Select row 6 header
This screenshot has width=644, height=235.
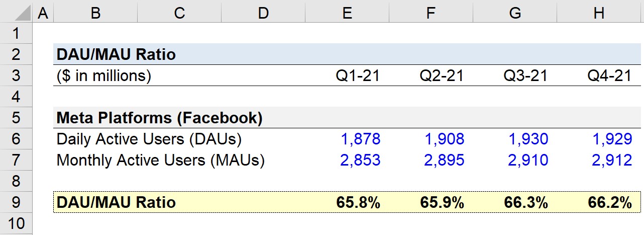16,139
